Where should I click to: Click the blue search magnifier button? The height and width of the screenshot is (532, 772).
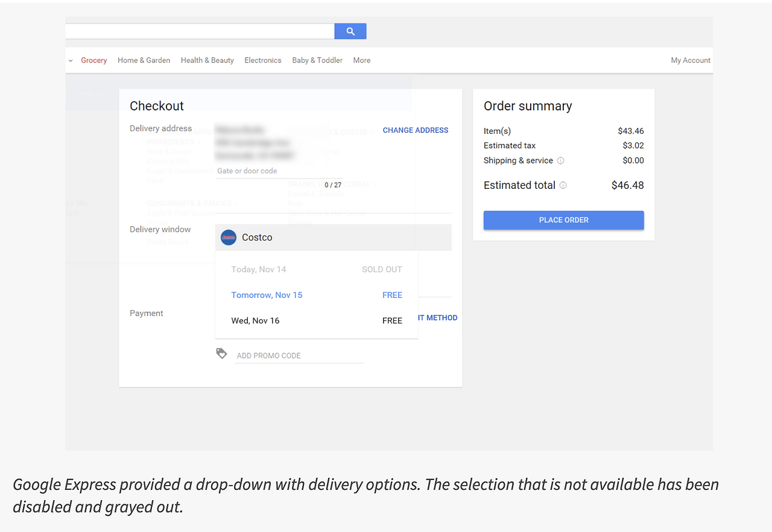click(350, 31)
